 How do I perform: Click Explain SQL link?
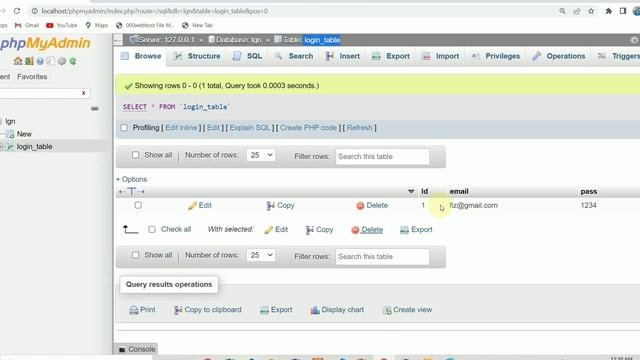(250, 128)
